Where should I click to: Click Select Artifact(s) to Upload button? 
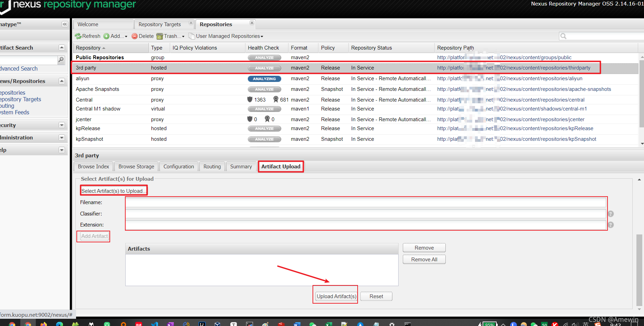[x=114, y=191]
